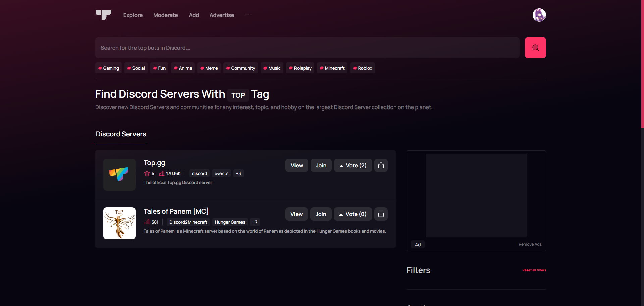Click the Top.gg logo in header
This screenshot has width=644, height=306.
click(x=104, y=15)
